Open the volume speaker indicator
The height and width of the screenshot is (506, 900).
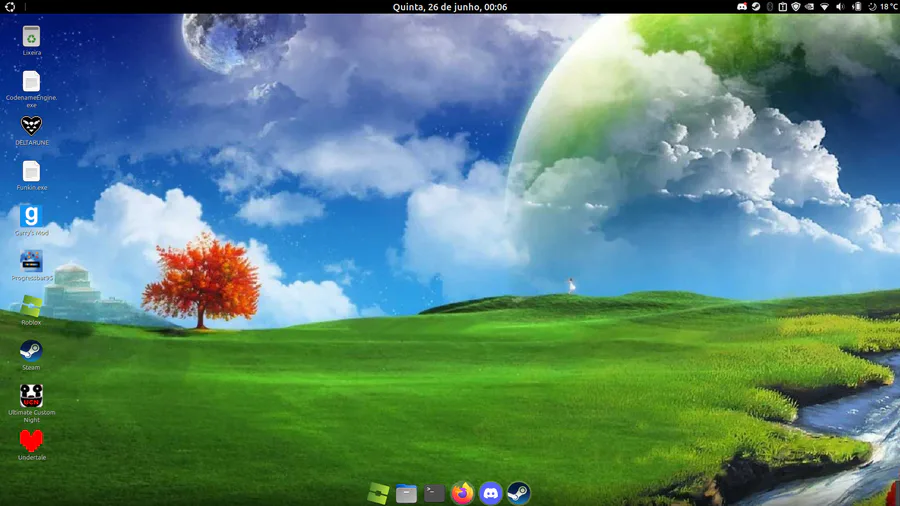840,7
